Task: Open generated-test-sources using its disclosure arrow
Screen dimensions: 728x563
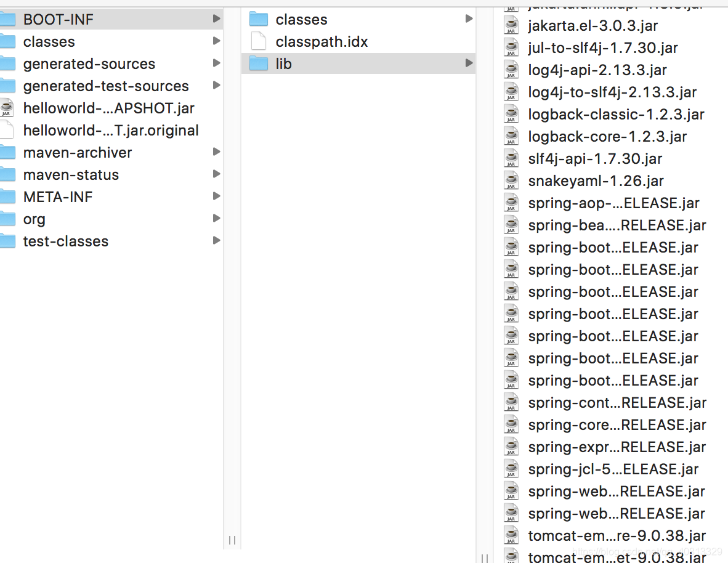Action: pos(216,85)
